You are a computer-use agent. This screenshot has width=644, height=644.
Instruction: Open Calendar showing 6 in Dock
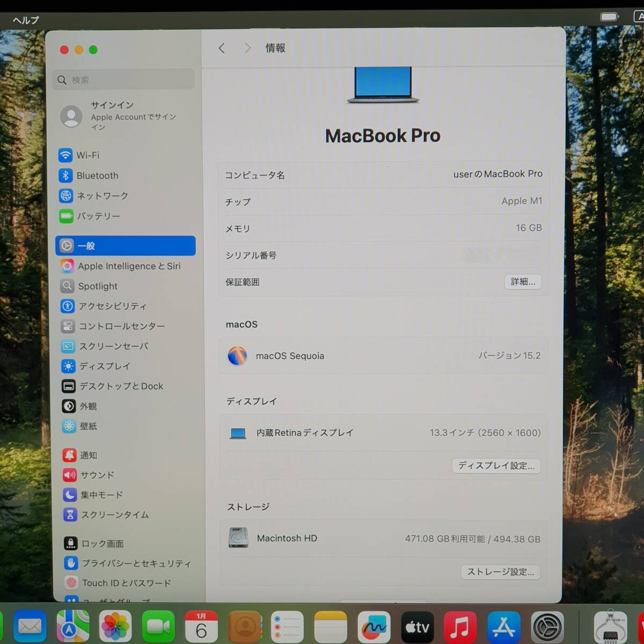(201, 626)
